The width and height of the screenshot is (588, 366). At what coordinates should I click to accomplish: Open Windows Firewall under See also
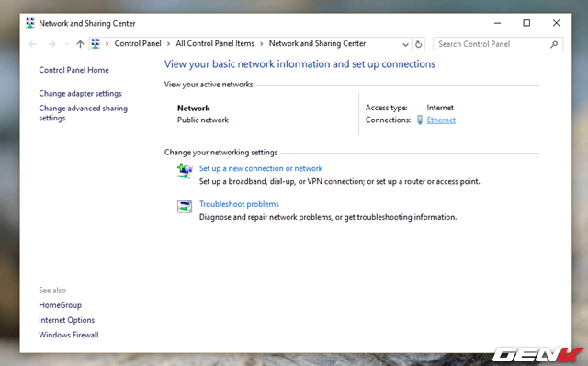click(x=69, y=335)
